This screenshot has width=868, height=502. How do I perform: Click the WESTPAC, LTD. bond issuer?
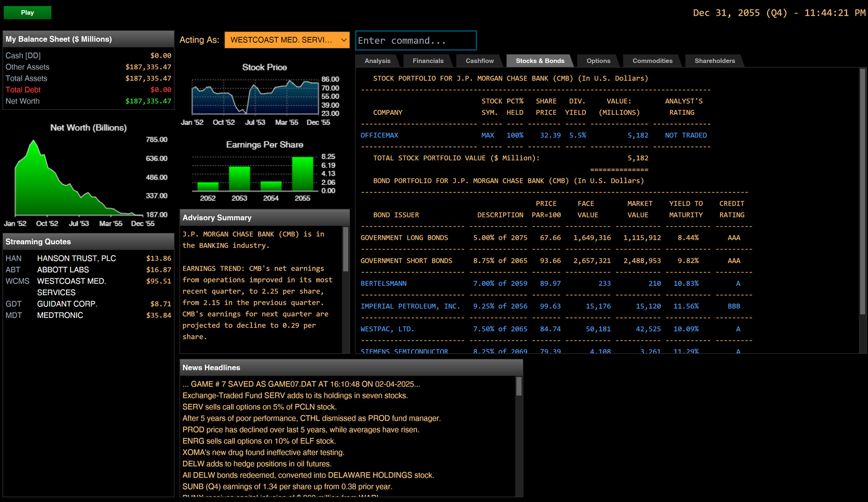387,329
